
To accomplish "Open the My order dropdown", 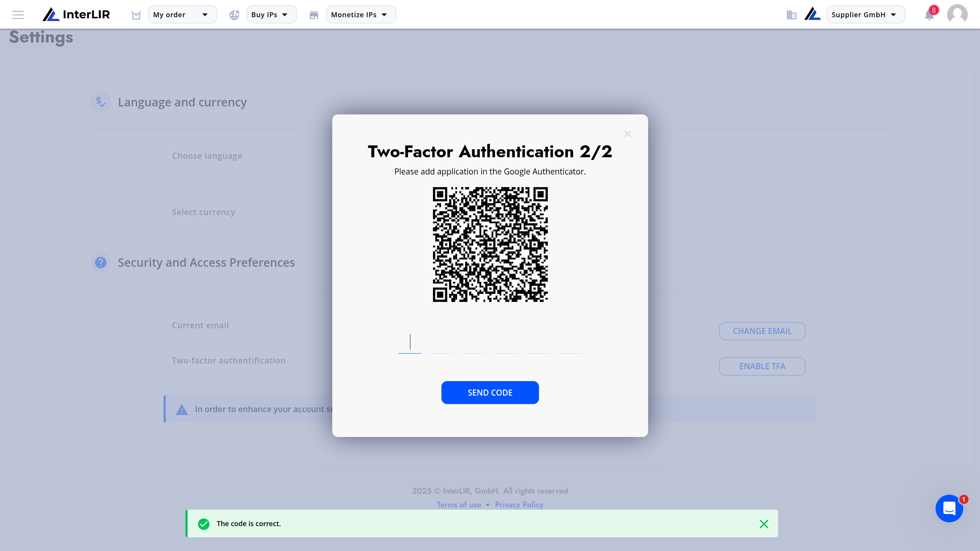I will pyautogui.click(x=182, y=15).
